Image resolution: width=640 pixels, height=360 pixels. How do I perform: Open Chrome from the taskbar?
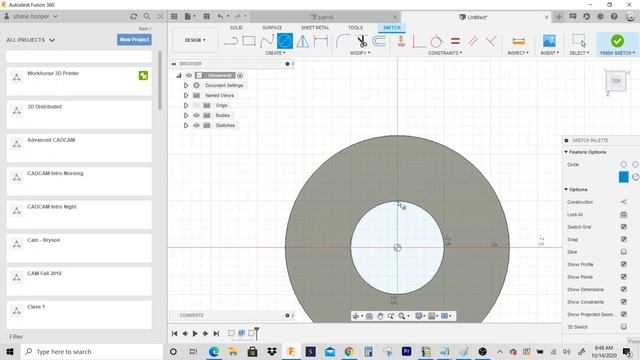tap(349, 351)
